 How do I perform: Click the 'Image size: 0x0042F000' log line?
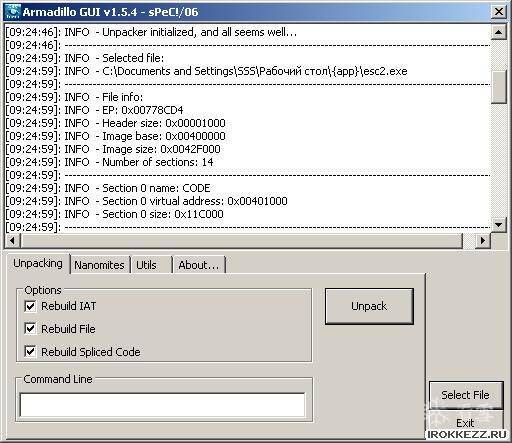pyautogui.click(x=113, y=149)
